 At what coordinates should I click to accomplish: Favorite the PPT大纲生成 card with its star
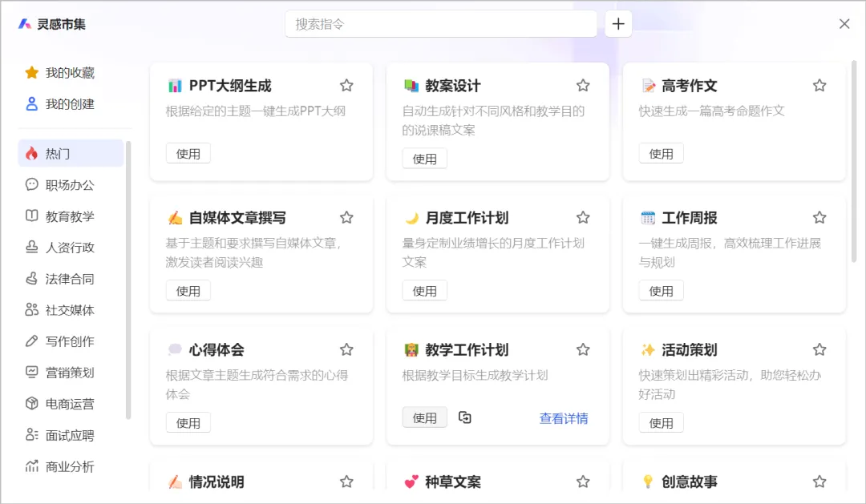pos(346,86)
